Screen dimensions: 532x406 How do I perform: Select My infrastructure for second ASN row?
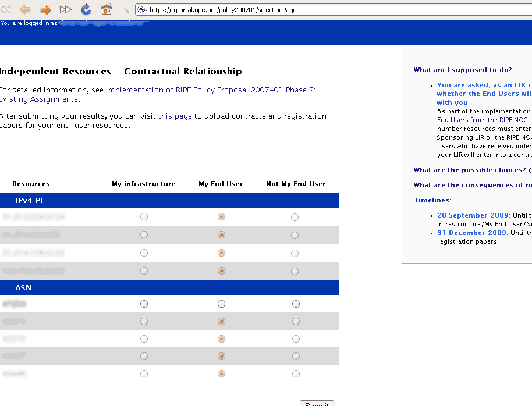coord(144,321)
